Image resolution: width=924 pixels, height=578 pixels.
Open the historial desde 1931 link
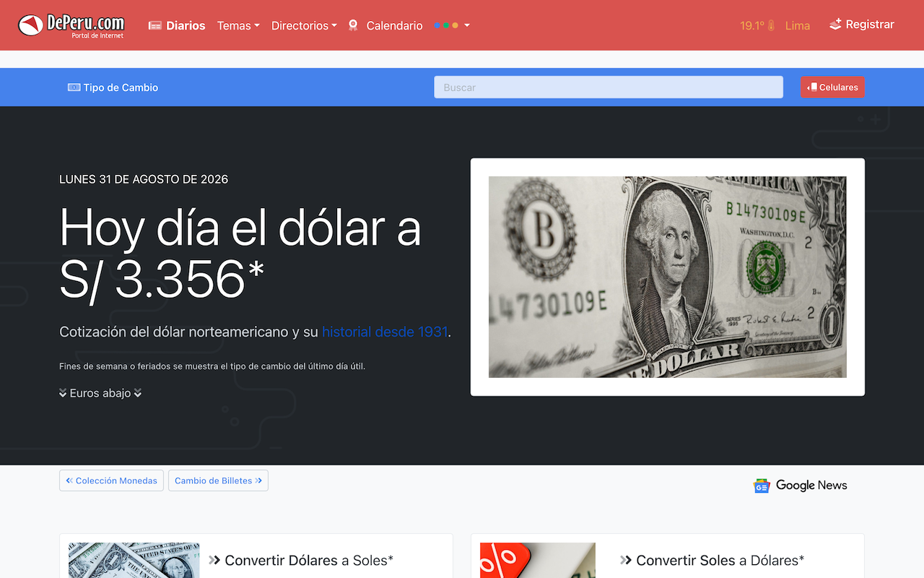pyautogui.click(x=385, y=332)
